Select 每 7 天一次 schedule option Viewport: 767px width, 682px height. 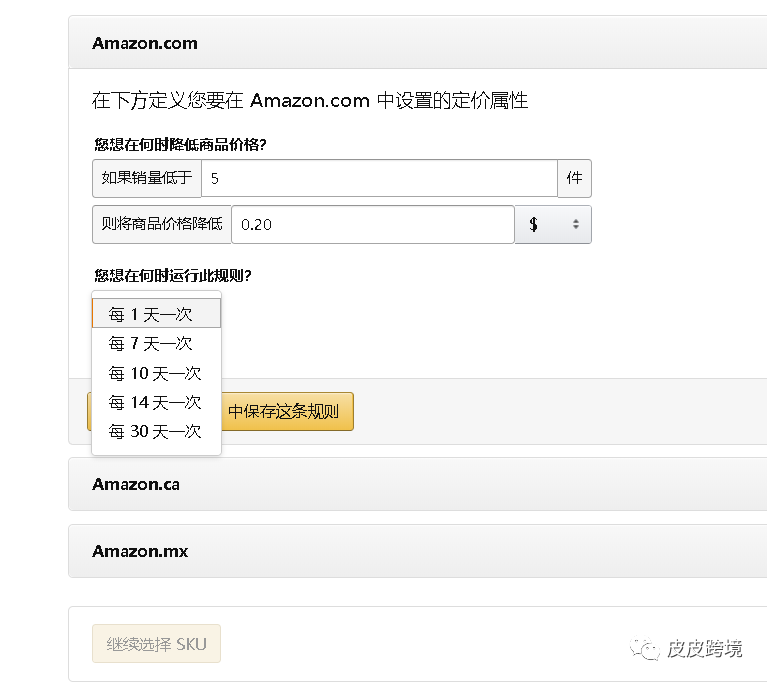click(x=157, y=343)
